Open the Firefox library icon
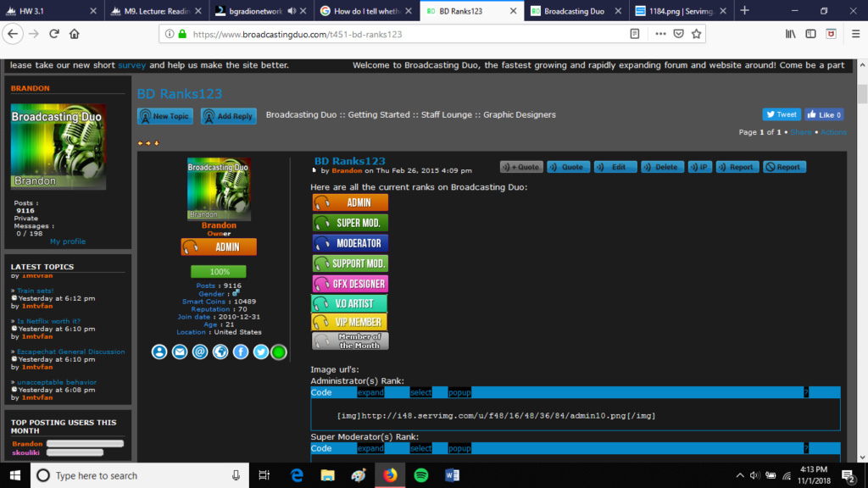This screenshot has width=868, height=488. [x=791, y=34]
